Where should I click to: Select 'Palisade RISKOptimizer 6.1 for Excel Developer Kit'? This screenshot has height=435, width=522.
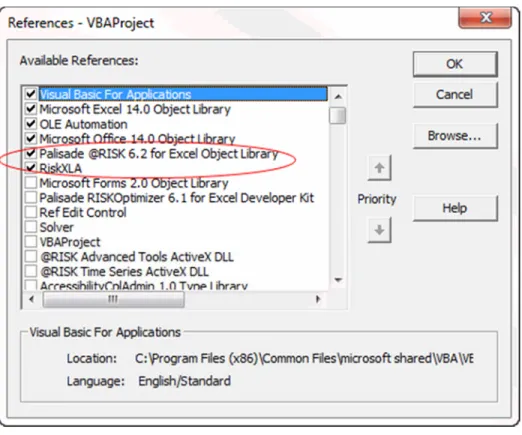point(177,198)
